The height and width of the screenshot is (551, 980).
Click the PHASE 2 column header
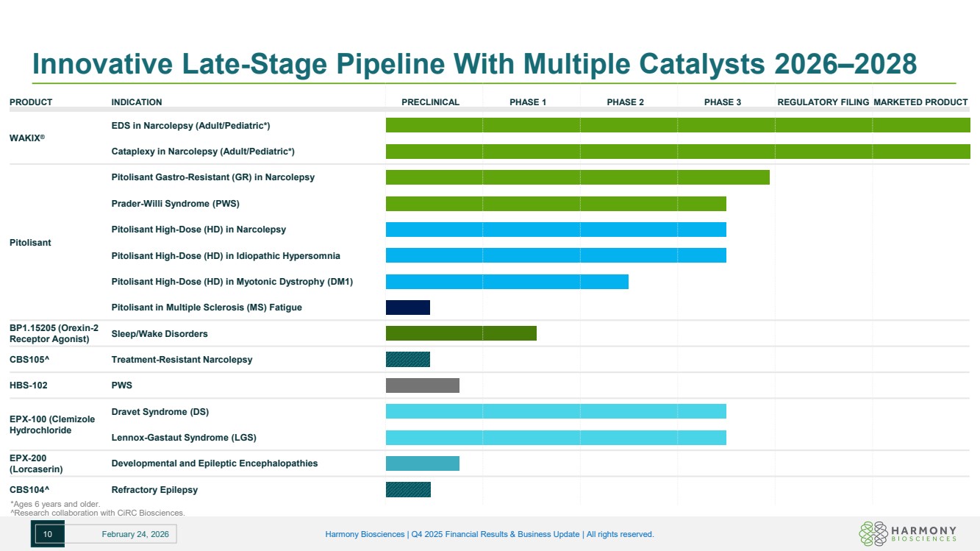(x=626, y=102)
